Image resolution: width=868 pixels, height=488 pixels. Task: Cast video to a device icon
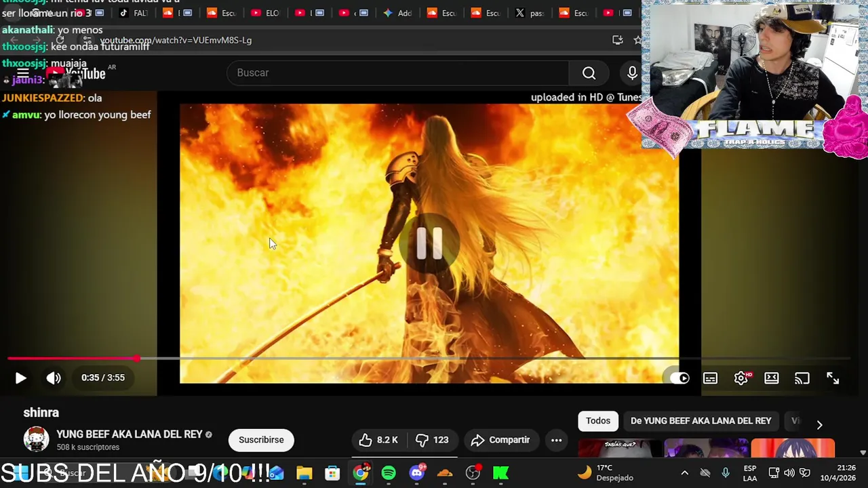pyautogui.click(x=802, y=378)
